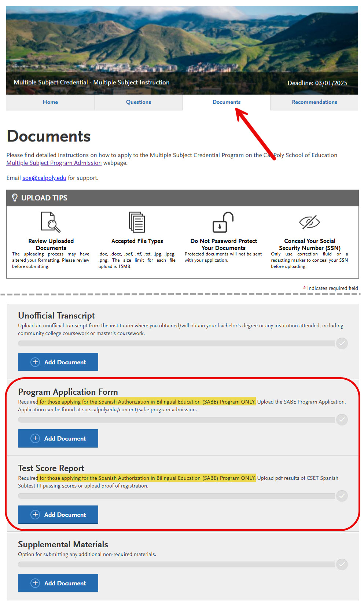Screen dimensions: 364x607
Task: Click the Unofficial Transcript upload progress bar
Action: (176, 343)
